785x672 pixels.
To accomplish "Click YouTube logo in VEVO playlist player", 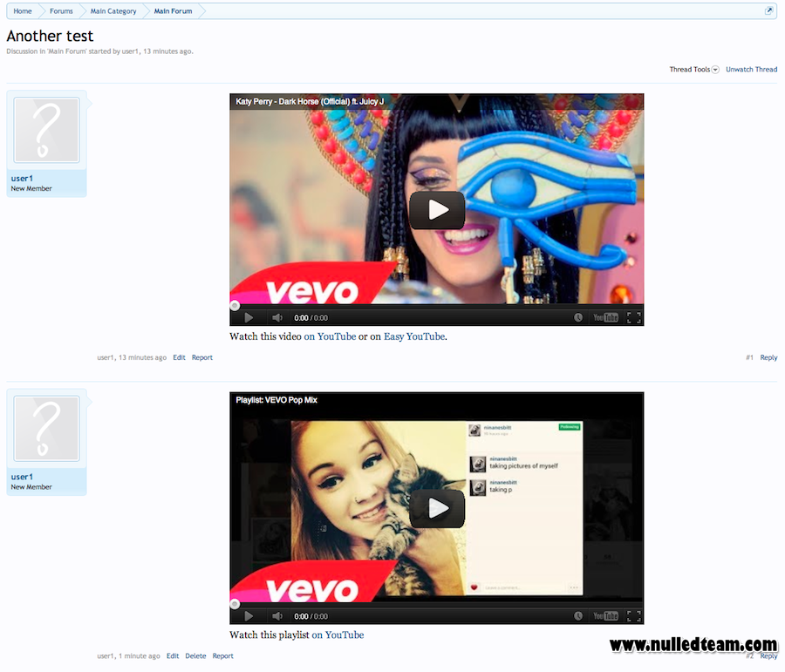I will [x=606, y=616].
